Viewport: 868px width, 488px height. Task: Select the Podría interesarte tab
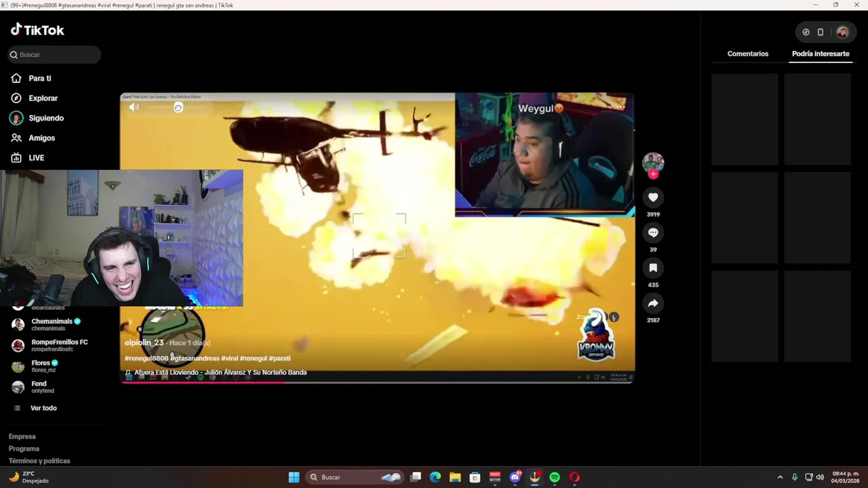(x=821, y=54)
